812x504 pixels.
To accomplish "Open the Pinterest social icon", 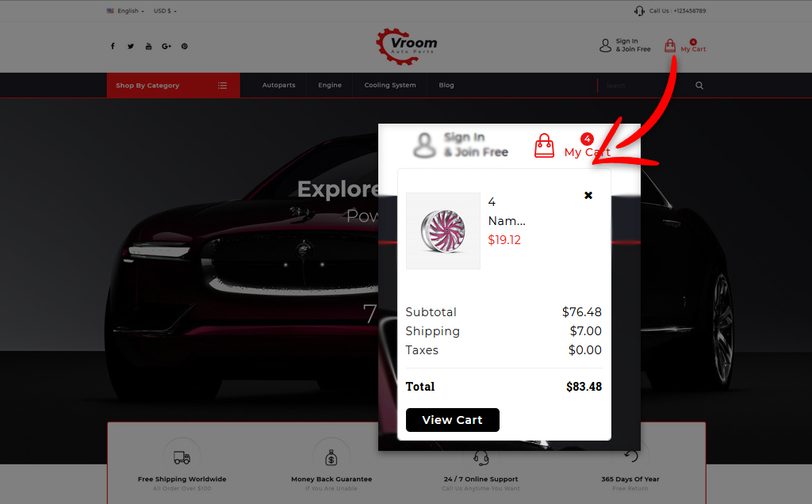I will click(184, 46).
